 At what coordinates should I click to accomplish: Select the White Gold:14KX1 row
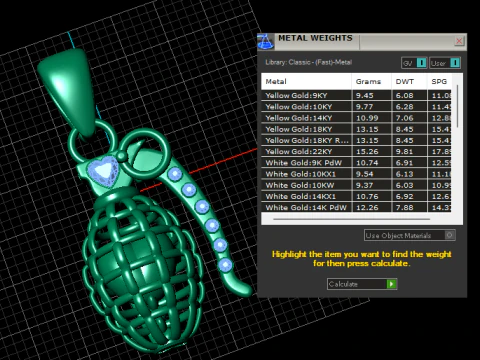point(356,196)
